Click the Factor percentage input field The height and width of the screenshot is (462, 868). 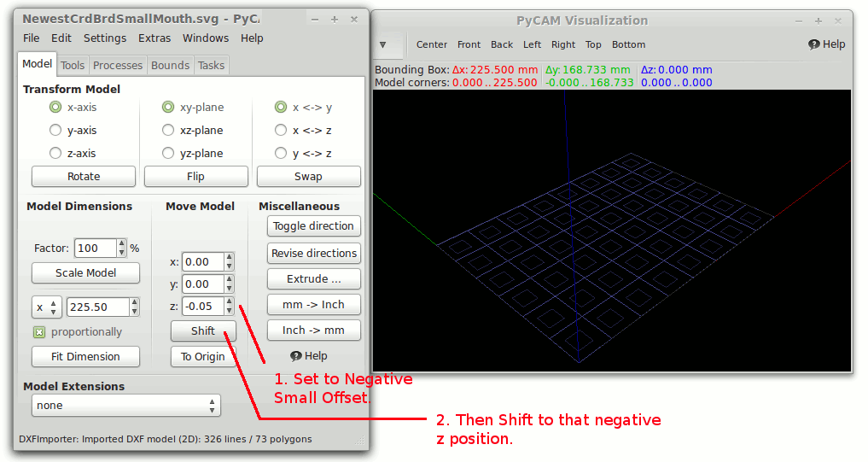96,249
